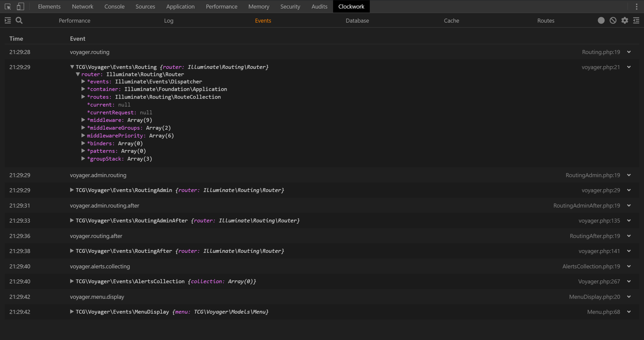Open the Routes tab

pyautogui.click(x=546, y=21)
